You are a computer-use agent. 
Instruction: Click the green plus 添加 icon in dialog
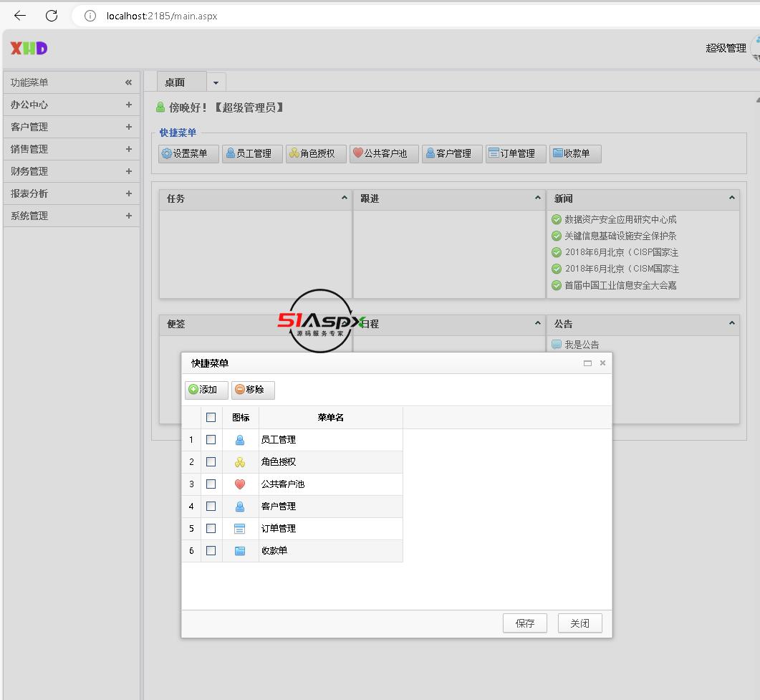click(193, 390)
